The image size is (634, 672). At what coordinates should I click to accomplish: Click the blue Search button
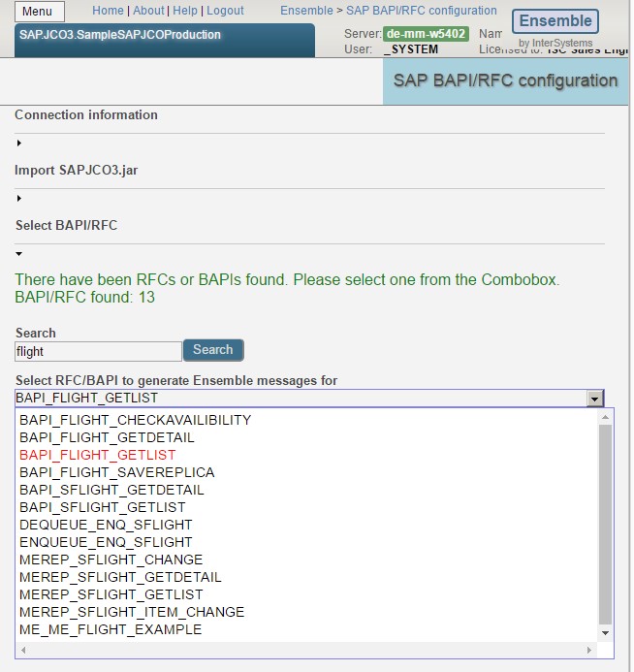coord(213,350)
